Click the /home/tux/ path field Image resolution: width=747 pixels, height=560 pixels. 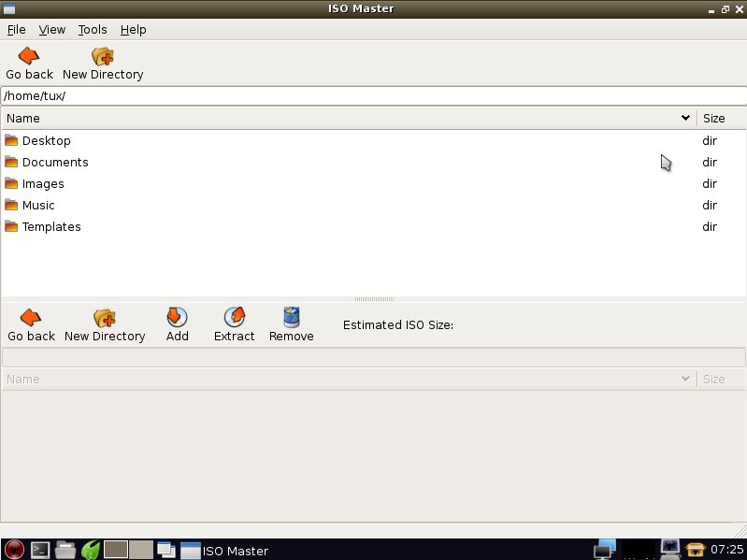pos(374,95)
